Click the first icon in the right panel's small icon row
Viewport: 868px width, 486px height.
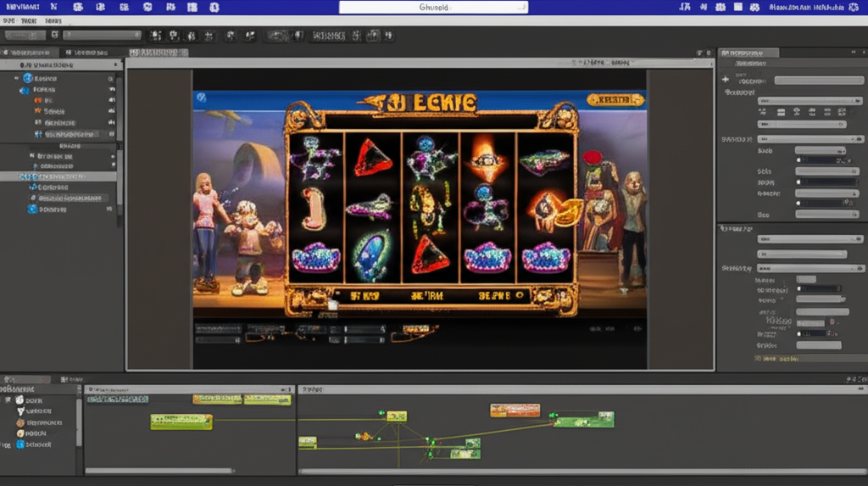point(762,111)
